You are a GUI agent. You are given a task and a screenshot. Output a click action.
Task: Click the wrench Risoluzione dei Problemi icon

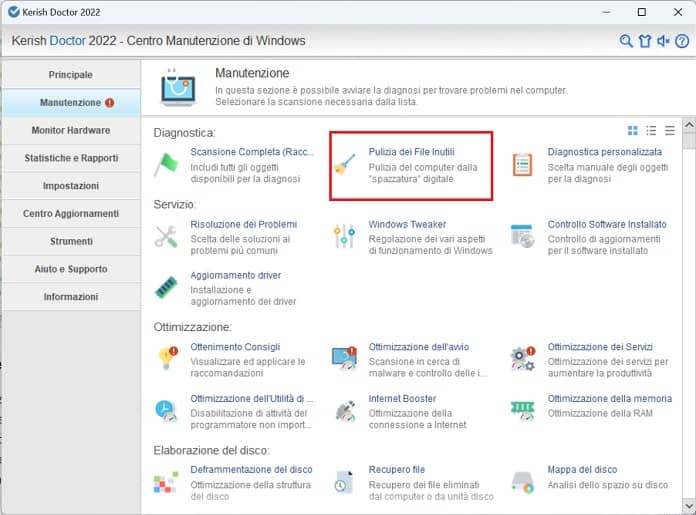(166, 237)
